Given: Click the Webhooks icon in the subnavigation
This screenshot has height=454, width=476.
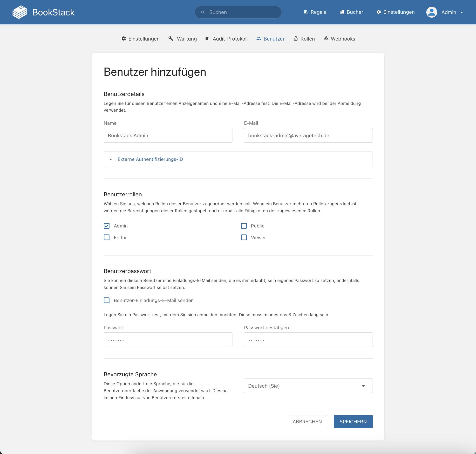Looking at the screenshot, I should (326, 39).
